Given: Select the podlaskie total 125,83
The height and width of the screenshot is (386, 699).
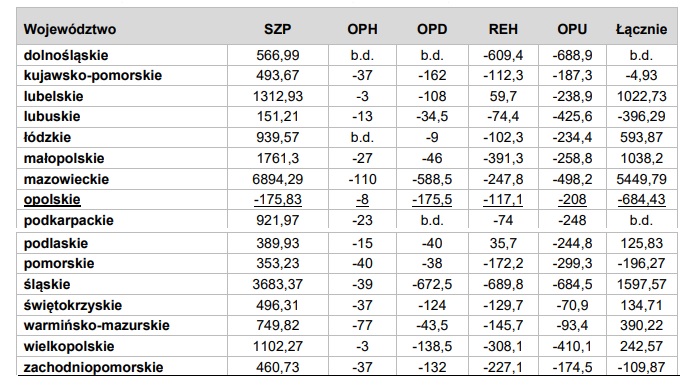Looking at the screenshot, I should coord(641,243).
